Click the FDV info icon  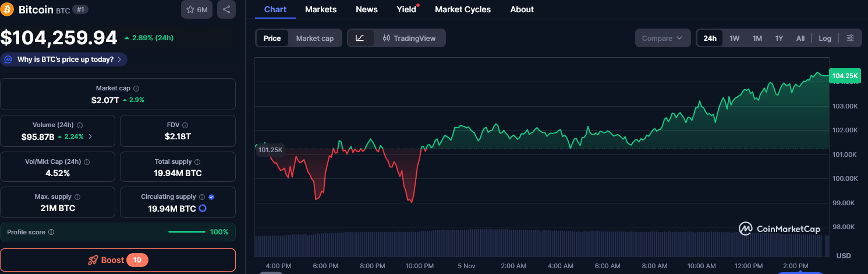tap(185, 125)
